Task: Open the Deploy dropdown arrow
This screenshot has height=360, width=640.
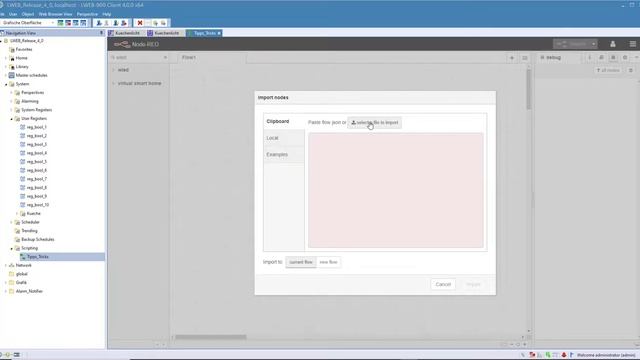Action: [593, 44]
